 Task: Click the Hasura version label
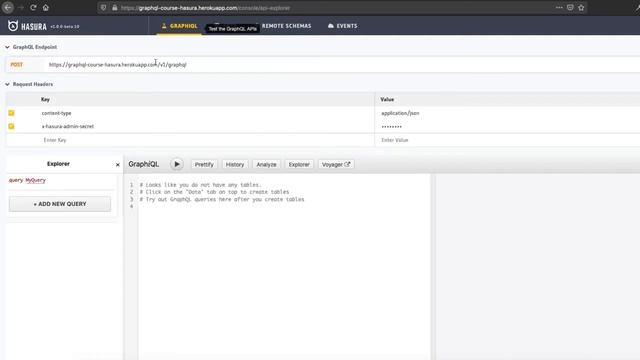click(x=65, y=27)
